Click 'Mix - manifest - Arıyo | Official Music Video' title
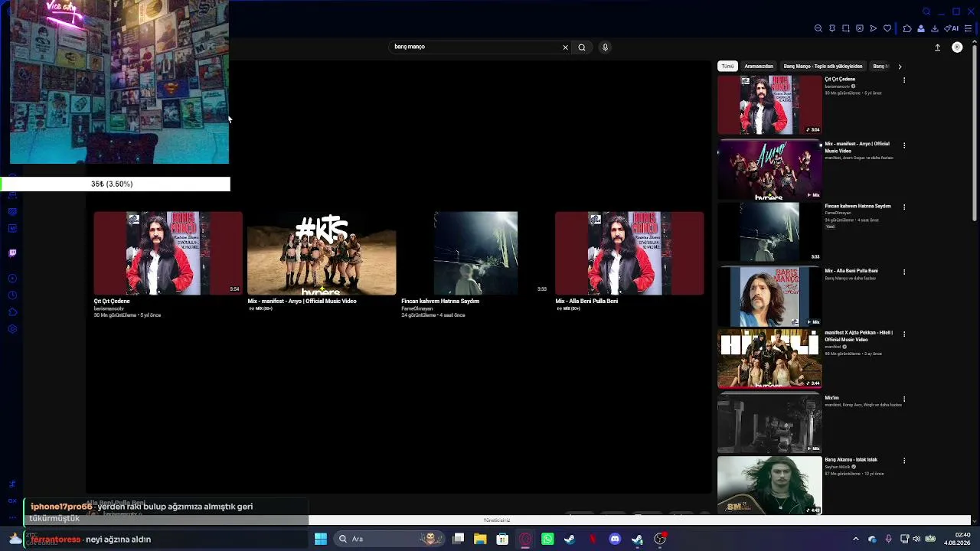 pos(302,302)
